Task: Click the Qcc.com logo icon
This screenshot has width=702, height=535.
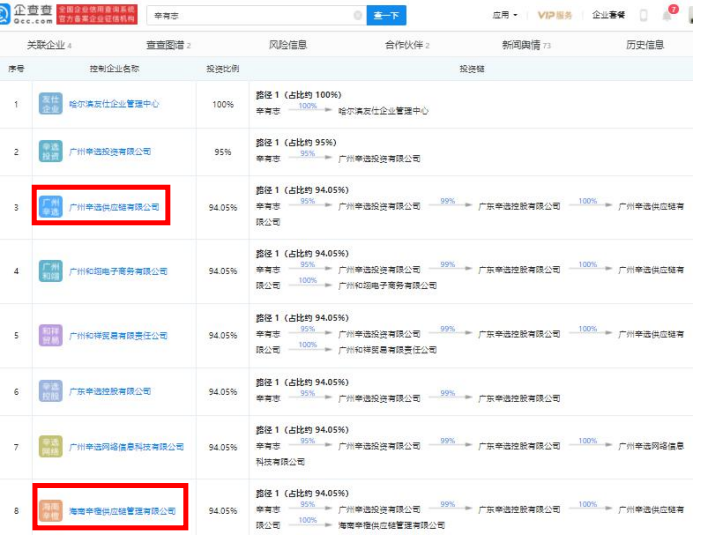Action: [x=4, y=14]
